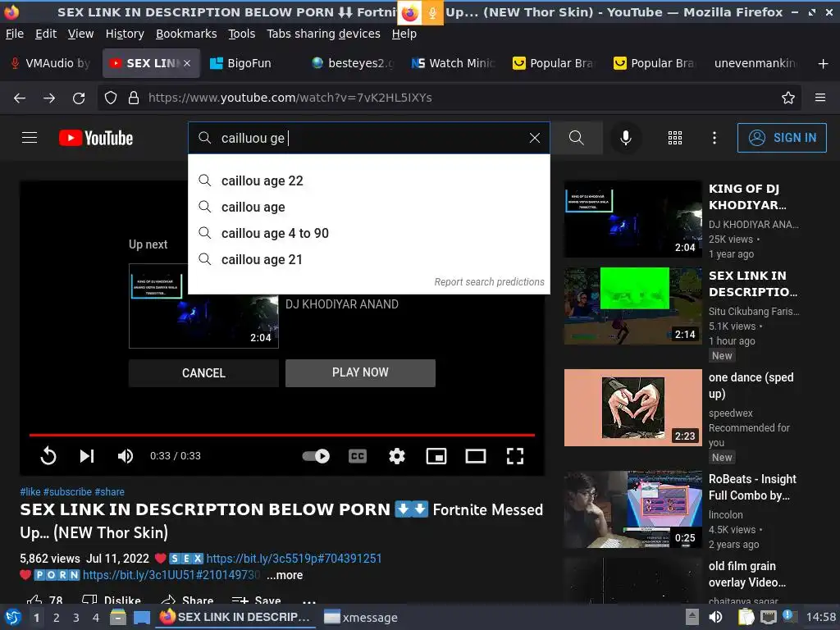Select suggestion 'caillou age 21'
The height and width of the screenshot is (630, 840).
[368, 259]
